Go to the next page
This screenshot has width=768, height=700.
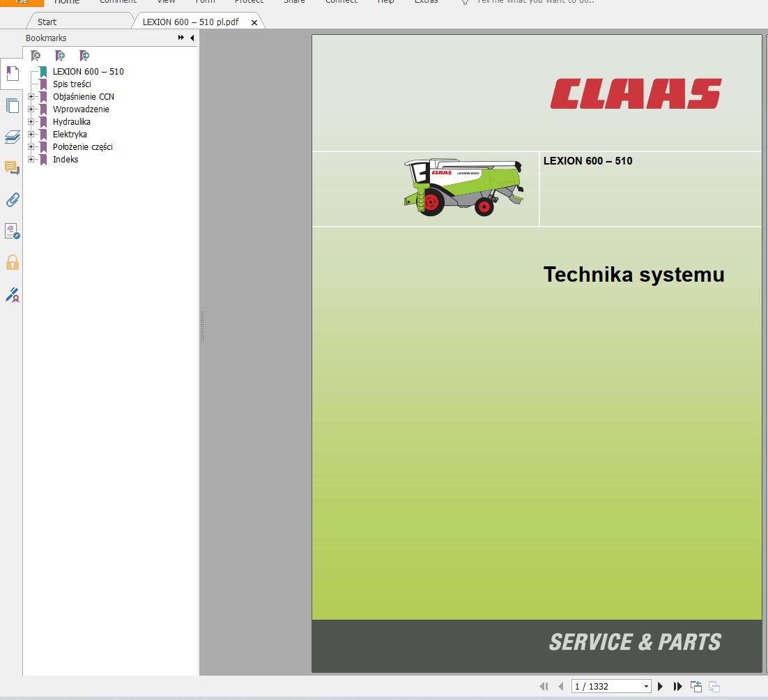[x=660, y=686]
